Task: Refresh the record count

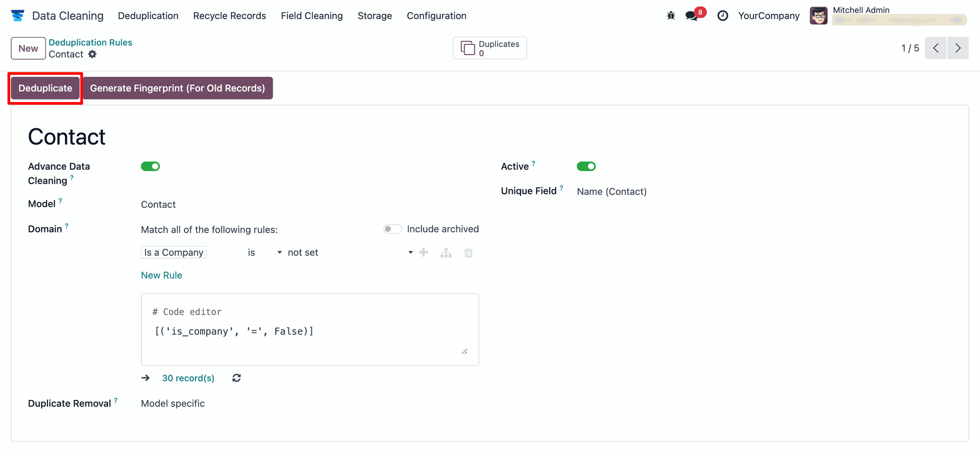Action: tap(236, 378)
